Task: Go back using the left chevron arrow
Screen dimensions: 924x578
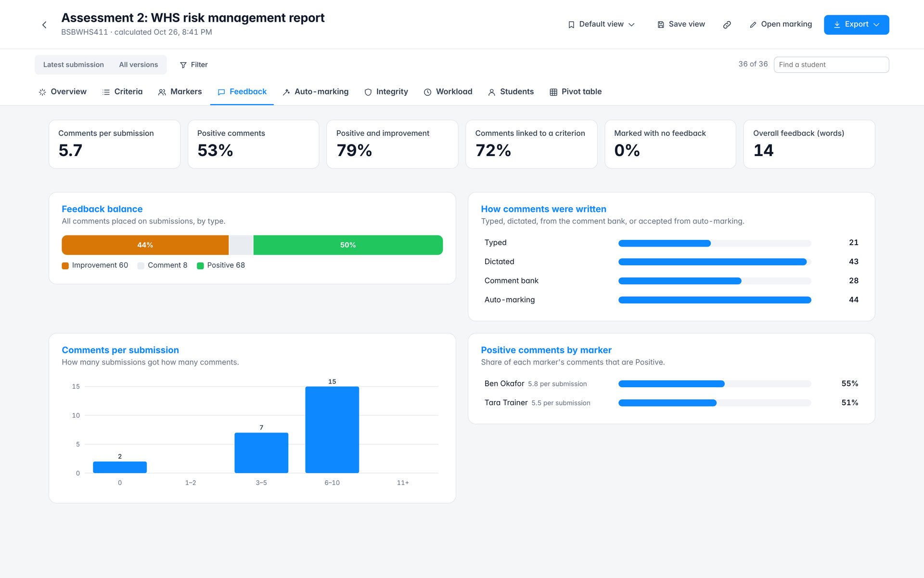Action: pos(44,25)
